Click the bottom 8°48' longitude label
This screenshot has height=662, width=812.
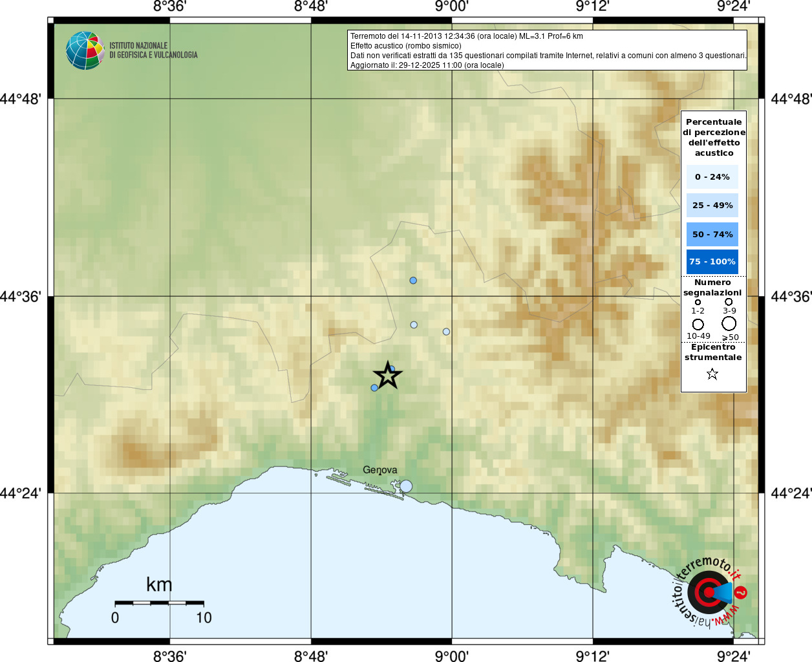point(311,656)
